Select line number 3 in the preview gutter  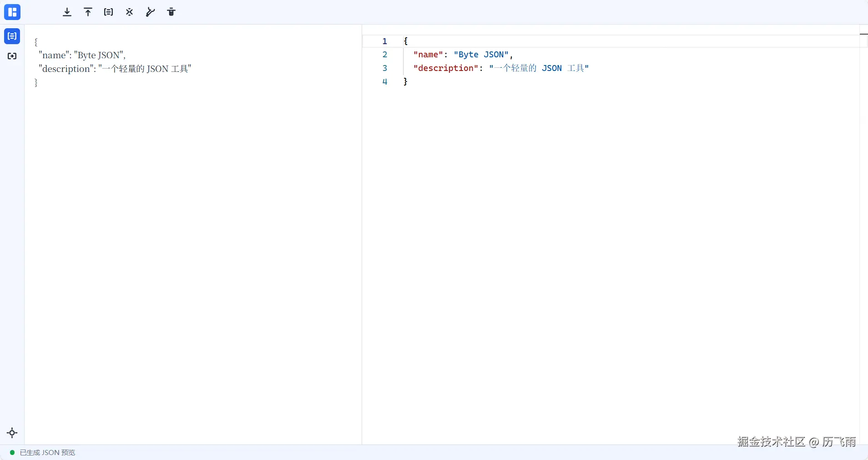click(x=384, y=68)
